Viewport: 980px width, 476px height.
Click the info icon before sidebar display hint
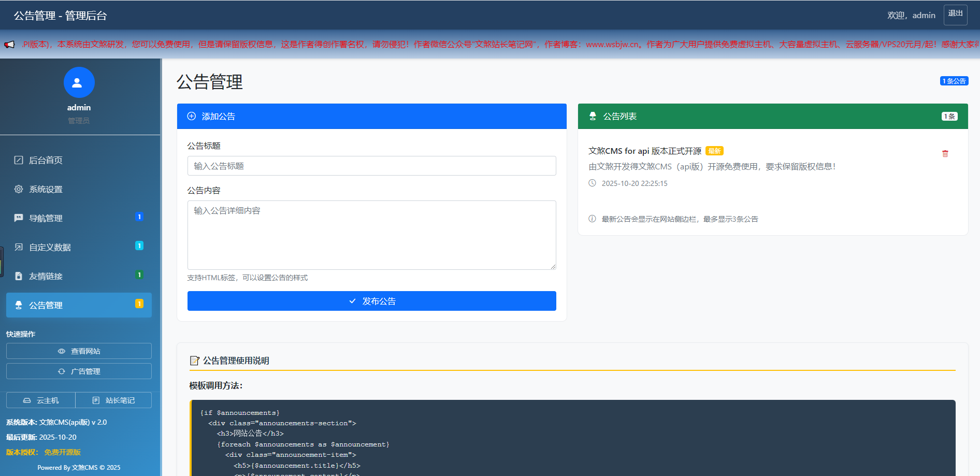pyautogui.click(x=592, y=219)
